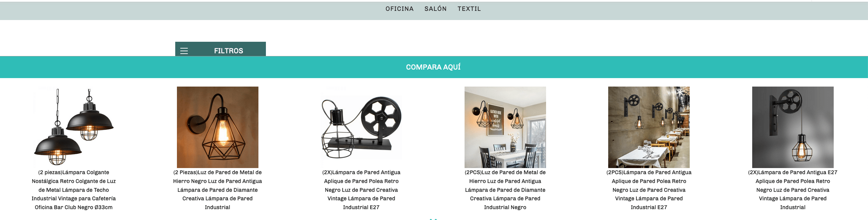Image resolution: width=868 pixels, height=220 pixels.
Task: Select the SALÓN menu item
Action: point(435,9)
